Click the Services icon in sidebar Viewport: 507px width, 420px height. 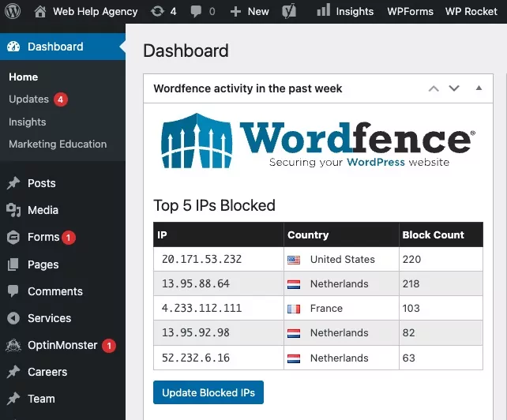[13, 318]
